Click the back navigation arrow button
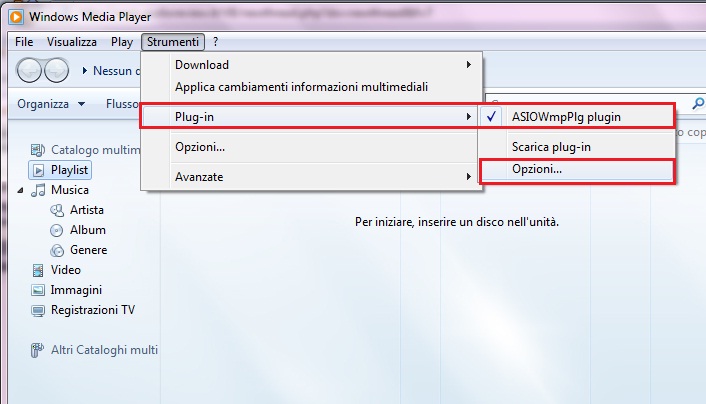This screenshot has height=404, width=706. tap(29, 70)
